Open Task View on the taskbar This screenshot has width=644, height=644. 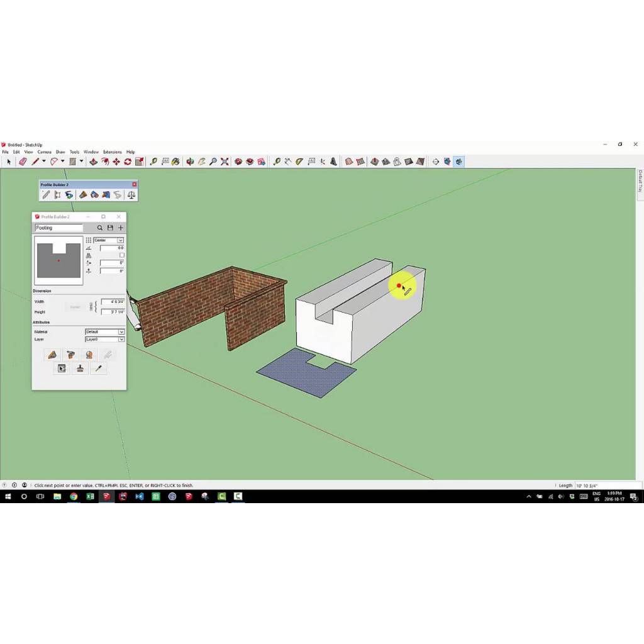40,497
